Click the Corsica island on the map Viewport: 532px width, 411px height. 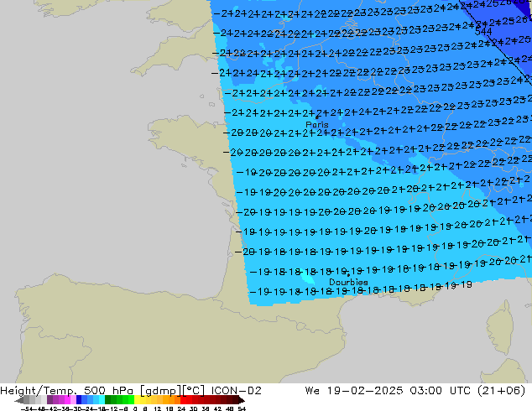(x=500, y=327)
